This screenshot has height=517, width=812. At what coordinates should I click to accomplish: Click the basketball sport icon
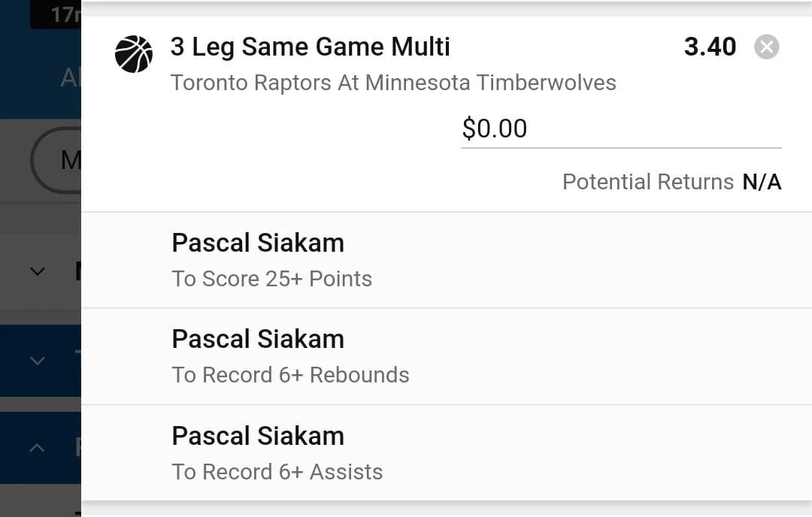pos(133,54)
